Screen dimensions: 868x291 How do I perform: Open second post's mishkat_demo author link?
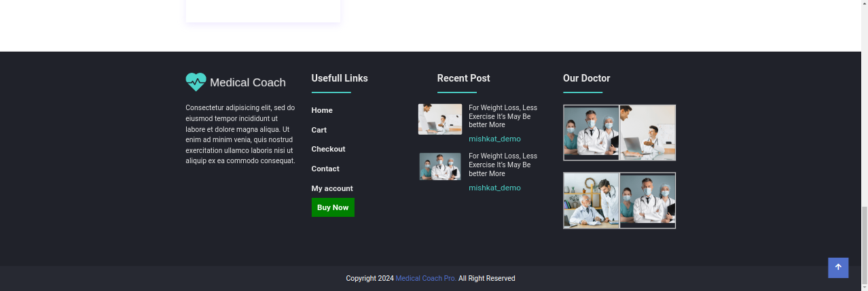pyautogui.click(x=494, y=188)
